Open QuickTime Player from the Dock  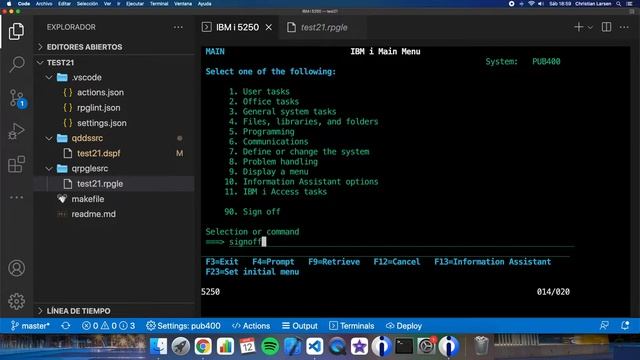click(337, 346)
